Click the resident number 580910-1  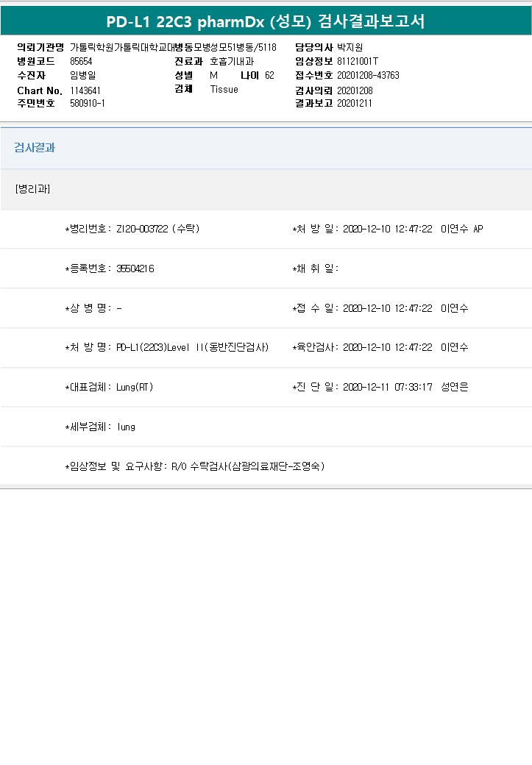coord(88,104)
